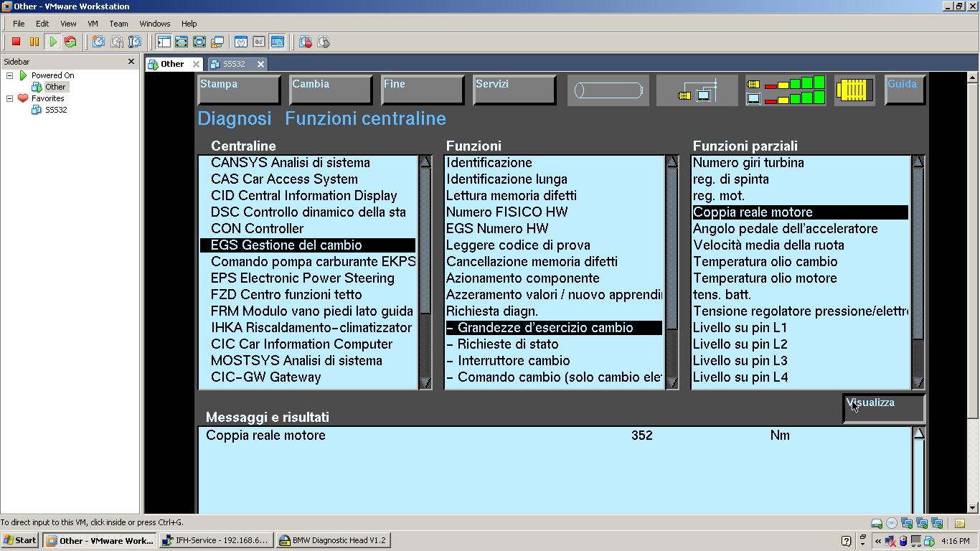Show hidden tray icons with the chevron
980x551 pixels.
coord(877,541)
